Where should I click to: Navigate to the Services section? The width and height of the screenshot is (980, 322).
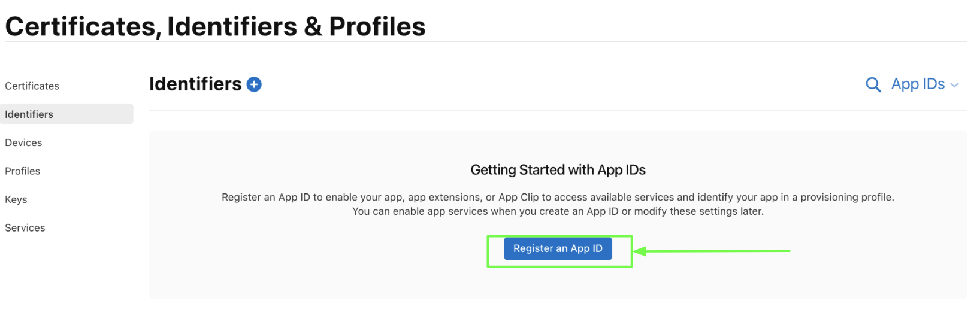(x=25, y=228)
